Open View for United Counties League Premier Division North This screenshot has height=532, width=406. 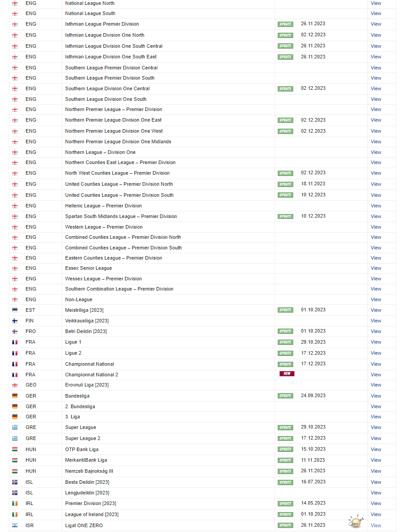[x=376, y=184]
